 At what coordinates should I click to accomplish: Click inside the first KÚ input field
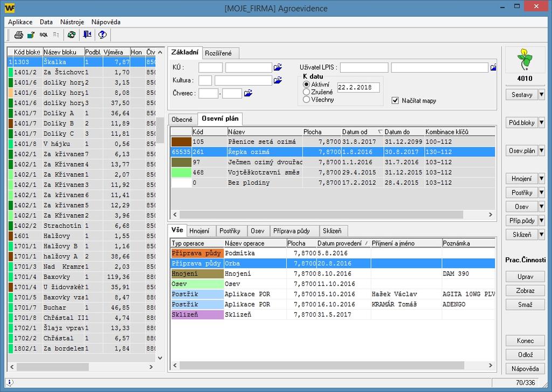[x=211, y=67]
